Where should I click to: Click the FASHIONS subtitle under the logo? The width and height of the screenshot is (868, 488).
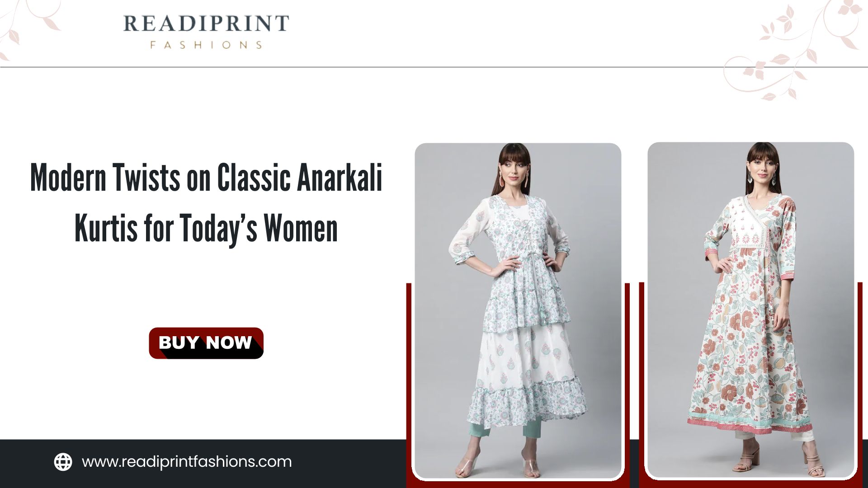click(x=206, y=45)
